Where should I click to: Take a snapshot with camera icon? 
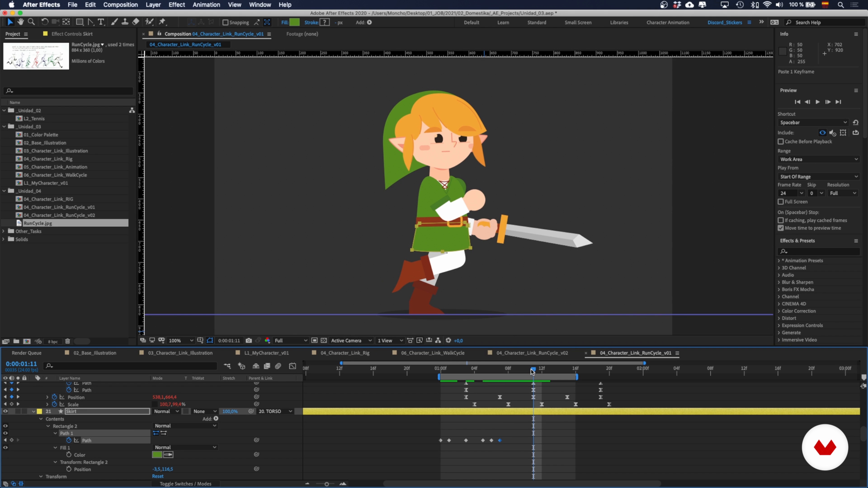pos(249,340)
